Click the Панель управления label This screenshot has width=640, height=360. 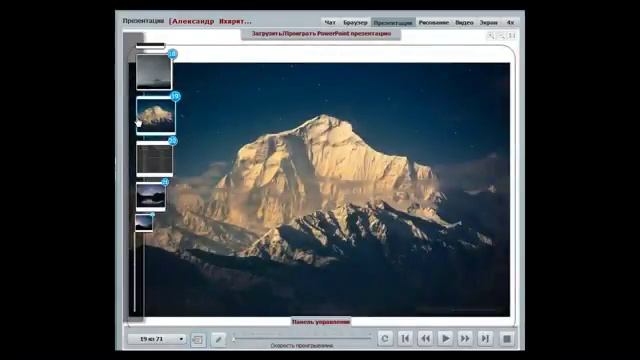point(321,322)
